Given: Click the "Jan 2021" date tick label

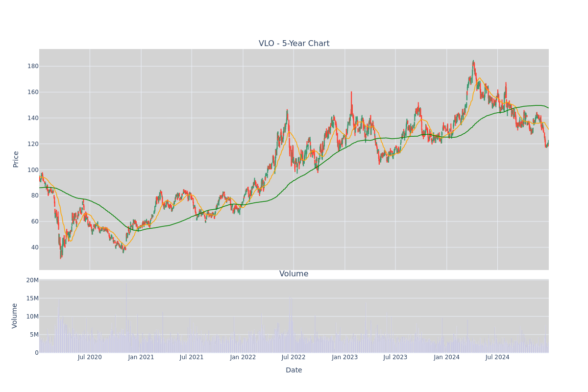Looking at the screenshot, I should pyautogui.click(x=141, y=357).
